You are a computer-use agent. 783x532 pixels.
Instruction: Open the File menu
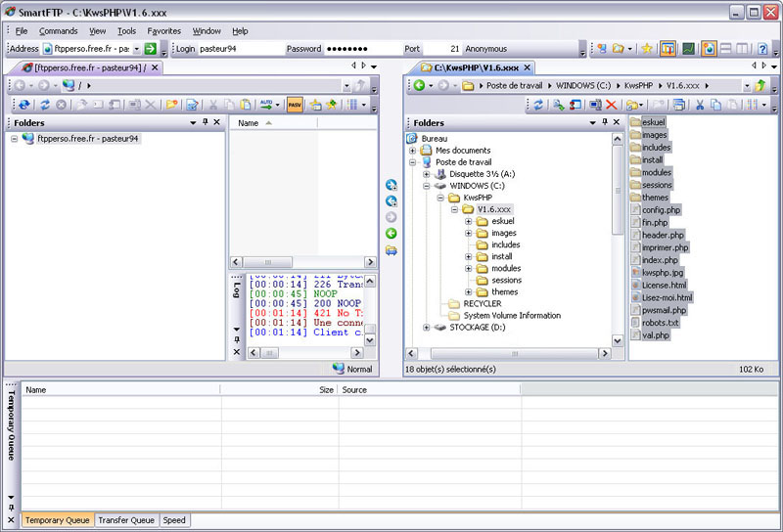coord(22,31)
